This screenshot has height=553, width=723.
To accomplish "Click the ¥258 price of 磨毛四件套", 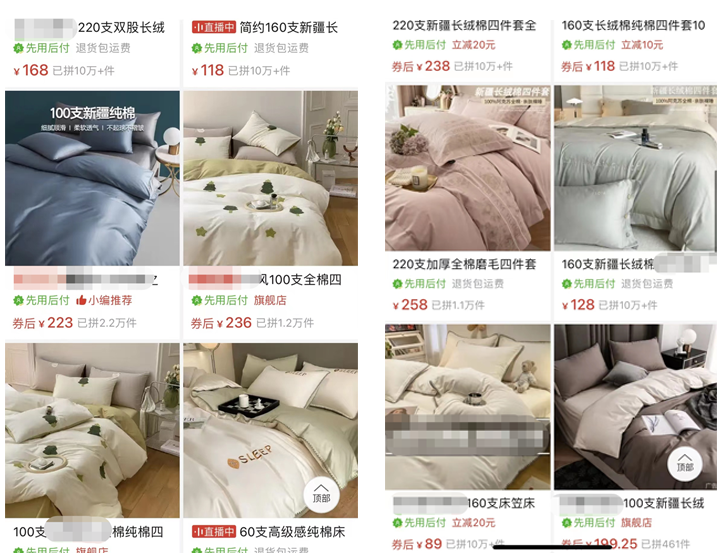I will 409,305.
